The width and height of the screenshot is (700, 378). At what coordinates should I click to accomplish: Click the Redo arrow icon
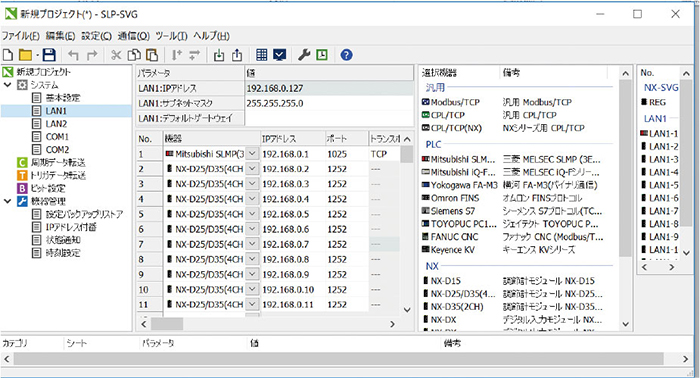tap(92, 55)
